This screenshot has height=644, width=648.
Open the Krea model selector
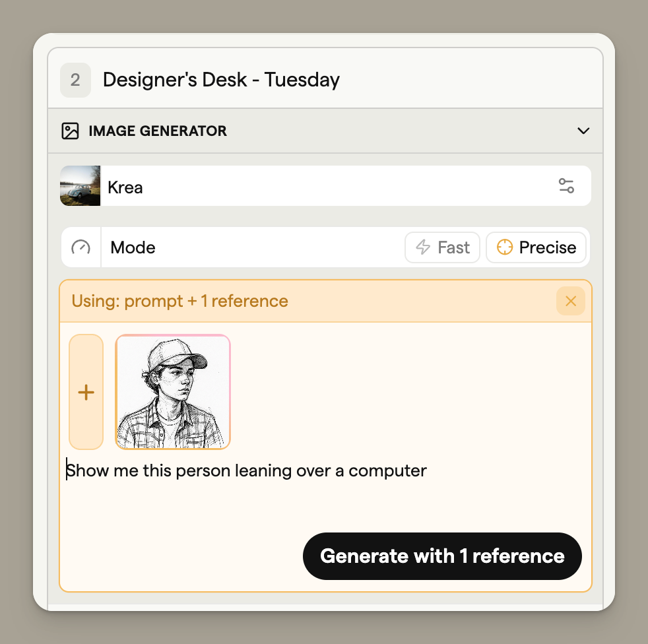(x=330, y=187)
